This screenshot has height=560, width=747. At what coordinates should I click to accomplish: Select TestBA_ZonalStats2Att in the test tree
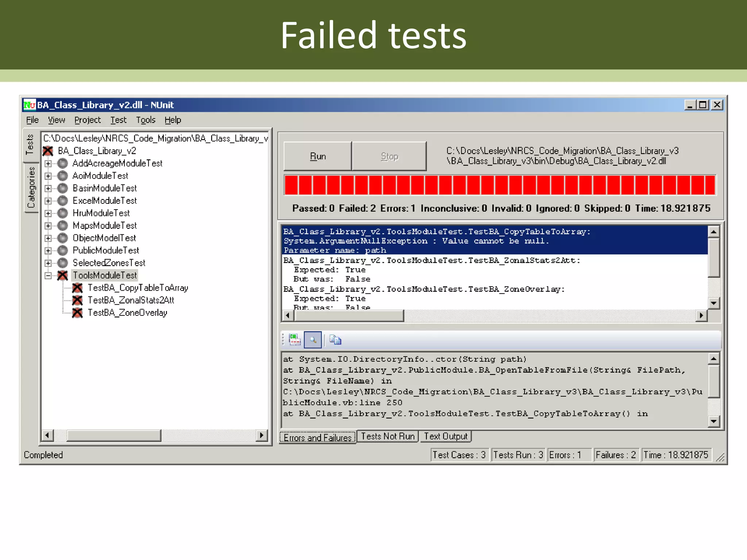tap(131, 300)
